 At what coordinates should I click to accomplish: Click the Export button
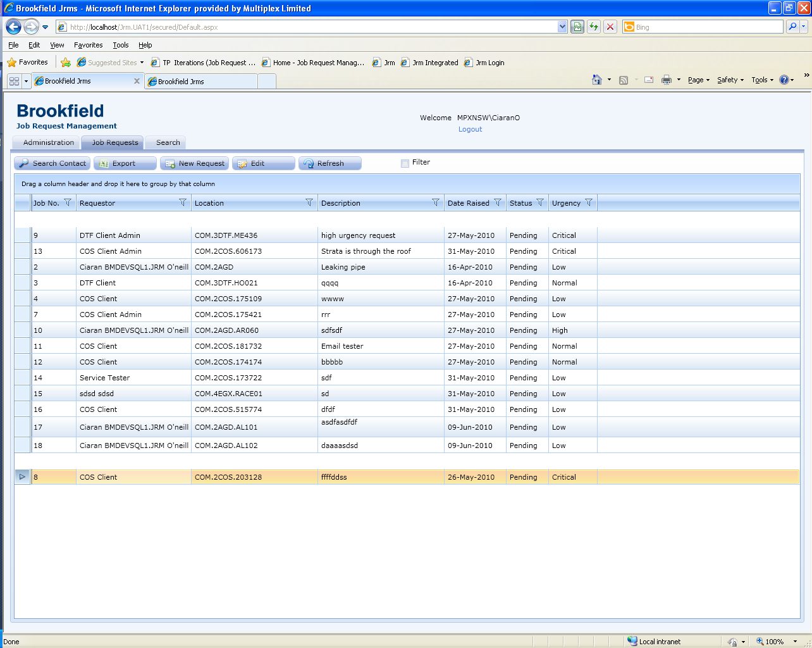[x=125, y=163]
